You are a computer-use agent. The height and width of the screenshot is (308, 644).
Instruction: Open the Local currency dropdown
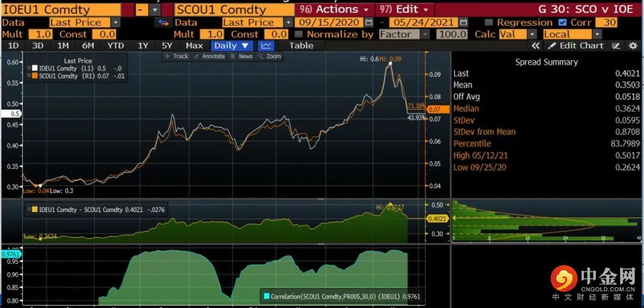click(597, 35)
